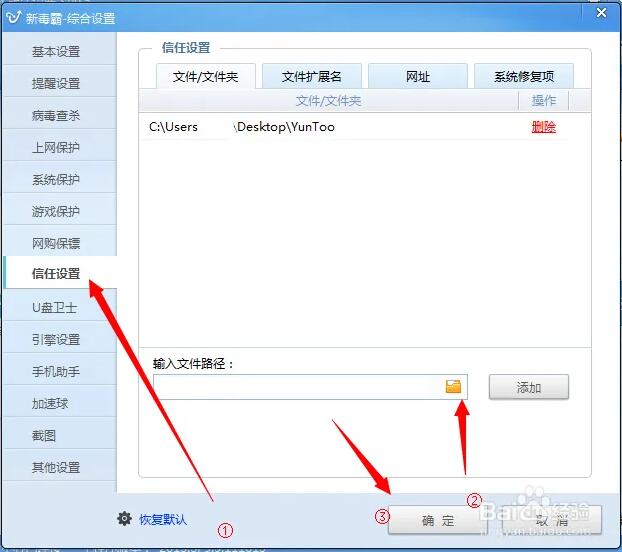Viewport: 622px width, 552px height.
Task: Click the gear icon beside 恢复默认
Action: (x=124, y=519)
